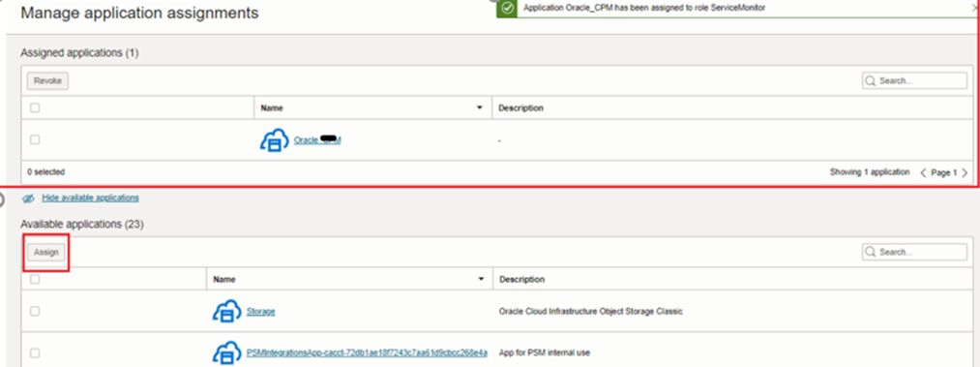This screenshot has height=367, width=980.
Task: Click the 'Manage application assignments' title
Action: 140,13
